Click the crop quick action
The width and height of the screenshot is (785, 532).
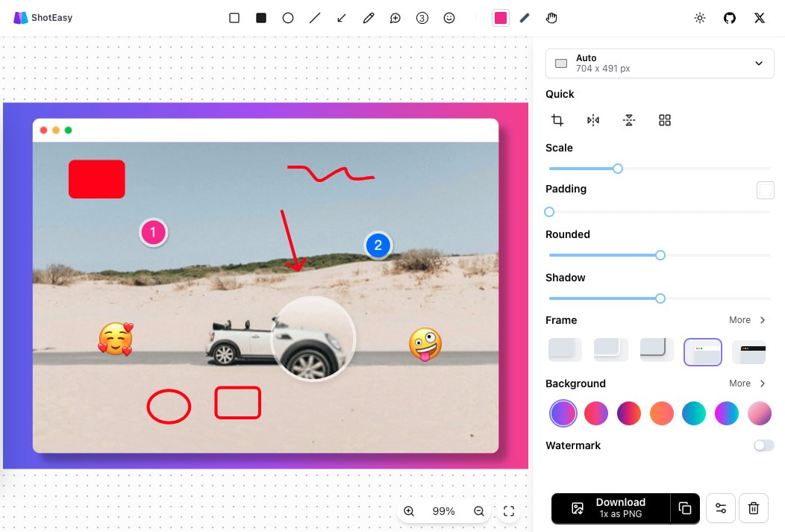click(x=557, y=120)
